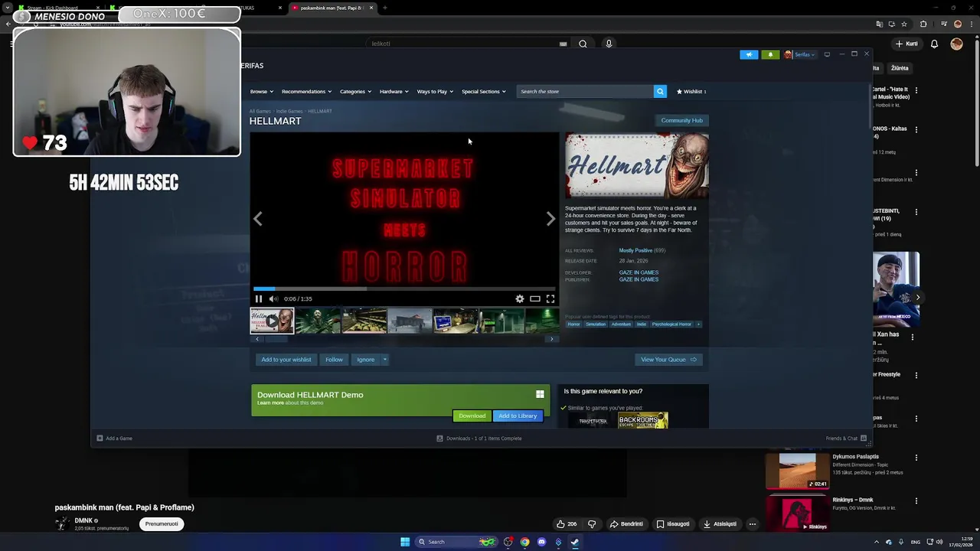Share the video via Bendrinti button
The image size is (980, 551).
(x=626, y=524)
